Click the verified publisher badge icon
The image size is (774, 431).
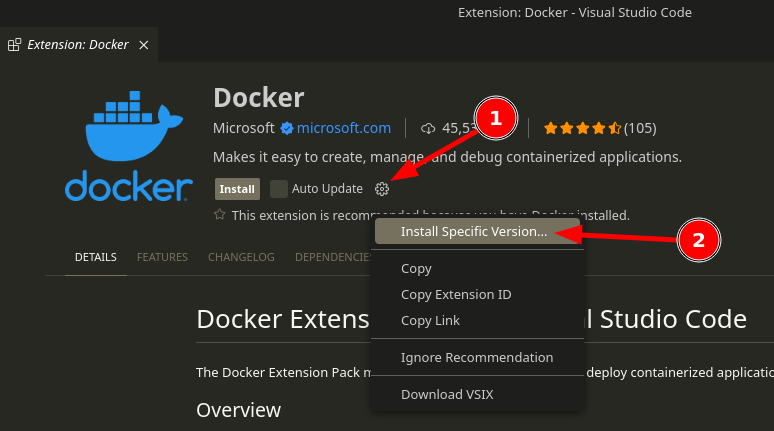pos(287,128)
